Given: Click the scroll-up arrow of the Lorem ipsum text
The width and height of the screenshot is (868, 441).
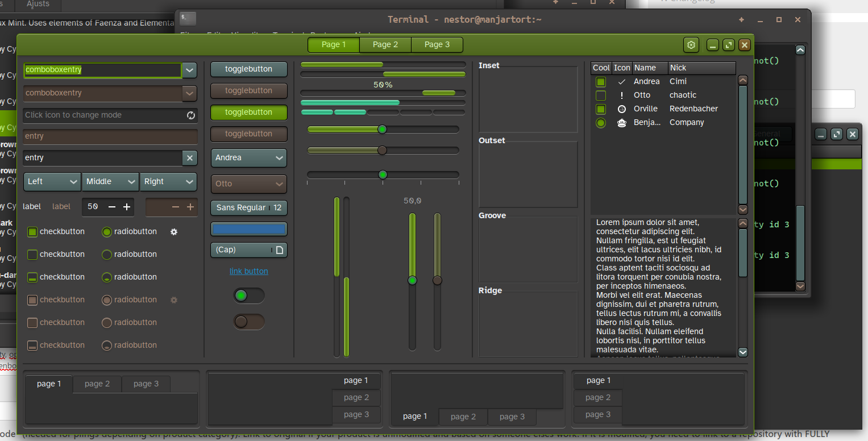Looking at the screenshot, I should pyautogui.click(x=743, y=223).
